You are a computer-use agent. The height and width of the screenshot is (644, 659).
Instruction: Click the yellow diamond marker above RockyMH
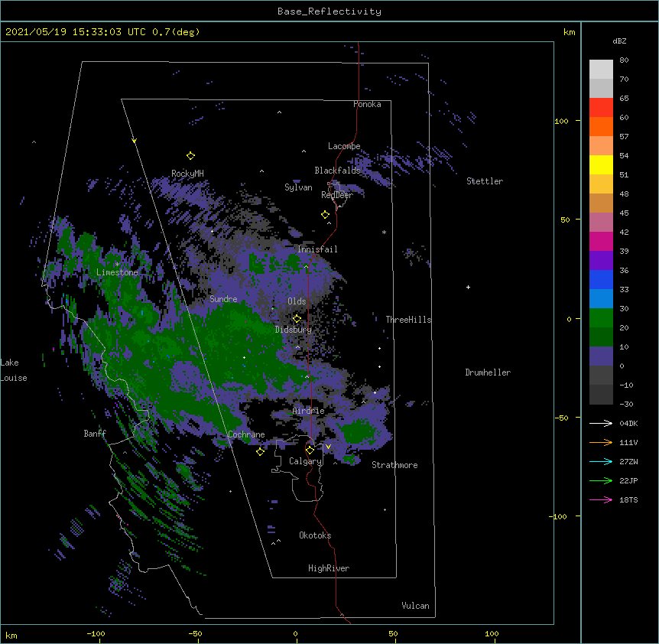[x=190, y=156]
